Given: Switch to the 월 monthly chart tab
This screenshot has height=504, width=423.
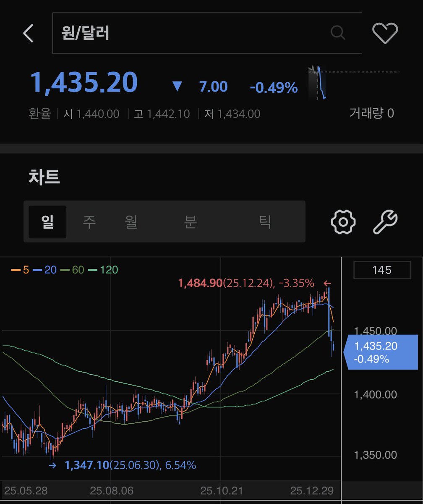Looking at the screenshot, I should point(131,222).
